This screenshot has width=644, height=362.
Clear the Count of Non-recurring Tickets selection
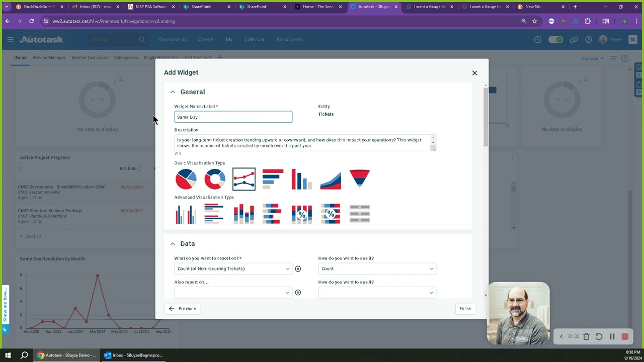(x=298, y=269)
